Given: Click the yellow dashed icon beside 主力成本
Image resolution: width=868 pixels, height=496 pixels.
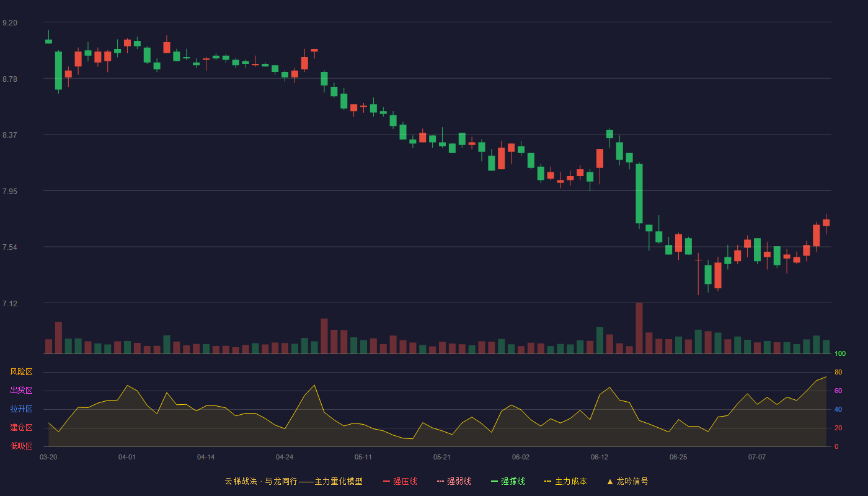Looking at the screenshot, I should pos(548,481).
